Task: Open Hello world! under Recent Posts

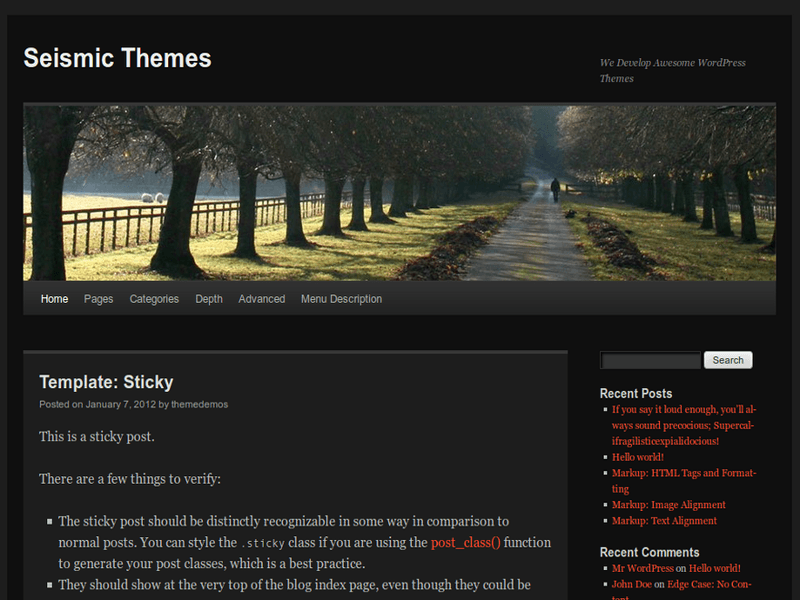Action: 638,457
